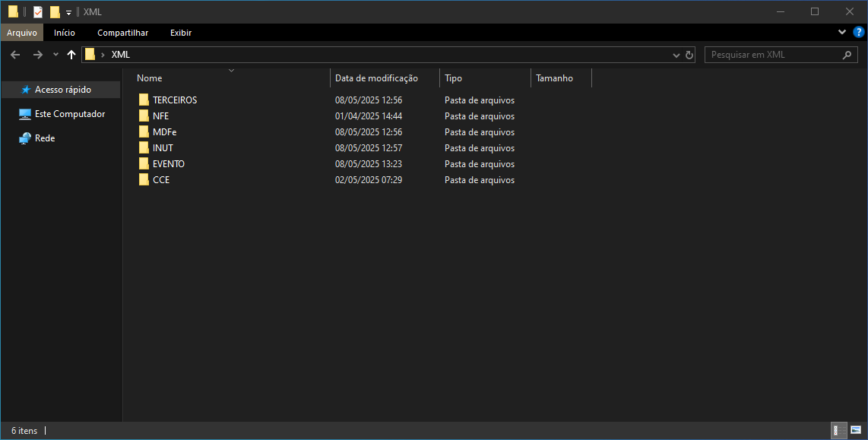
Task: Select Este Computador in navigation pane
Action: (69, 114)
